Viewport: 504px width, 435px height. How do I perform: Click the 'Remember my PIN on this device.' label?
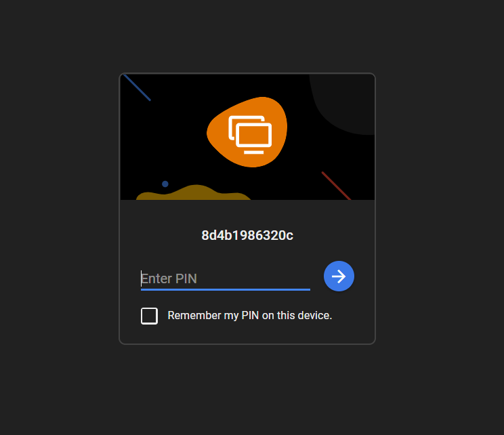250,315
